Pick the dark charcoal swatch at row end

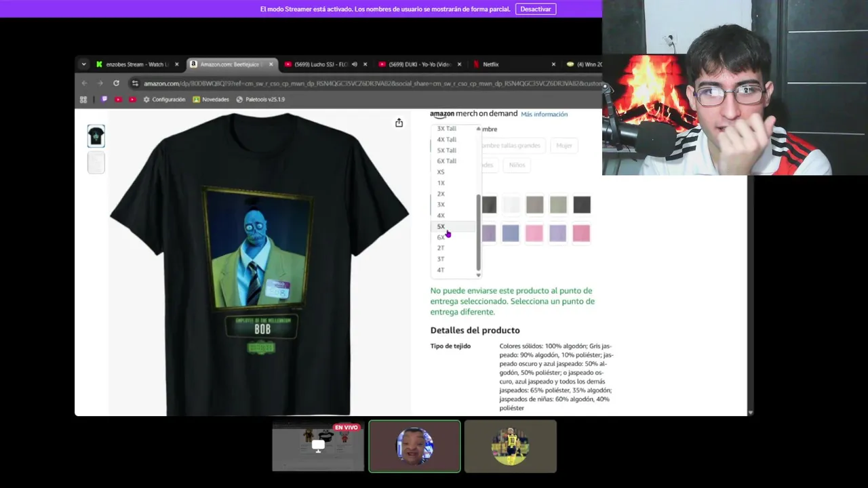(x=582, y=205)
